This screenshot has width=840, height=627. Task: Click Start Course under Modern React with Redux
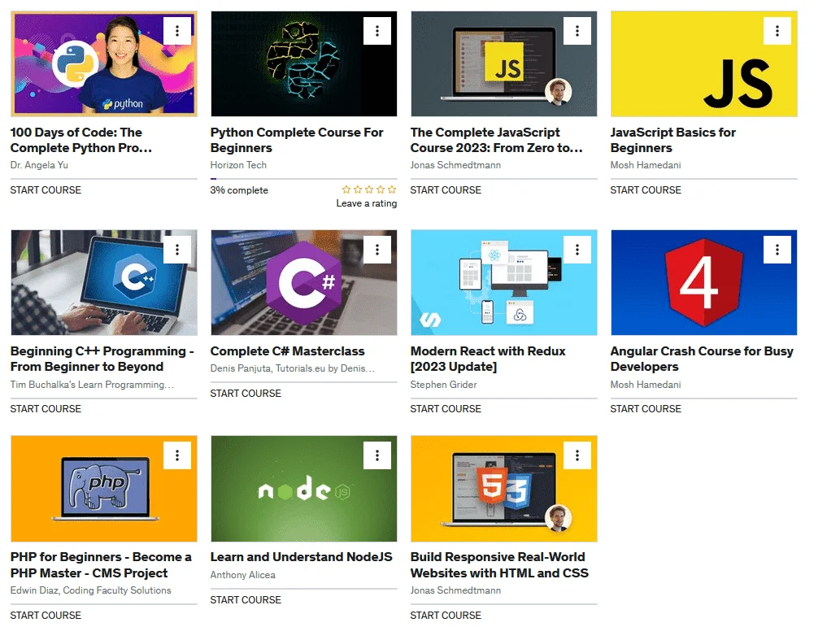click(446, 409)
